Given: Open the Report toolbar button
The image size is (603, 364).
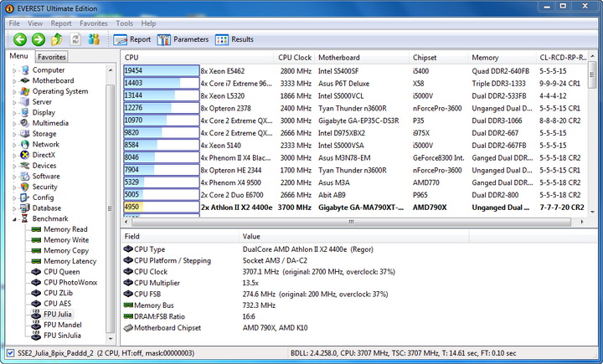Looking at the screenshot, I should point(132,39).
